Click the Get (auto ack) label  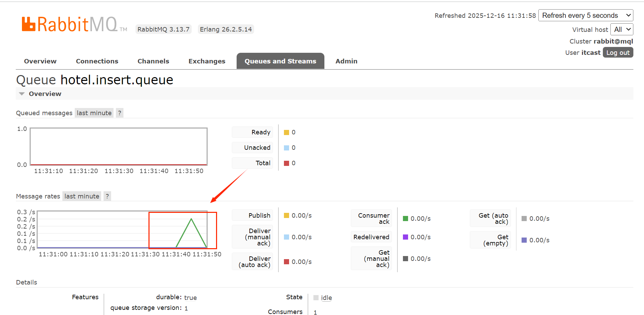pyautogui.click(x=490, y=218)
